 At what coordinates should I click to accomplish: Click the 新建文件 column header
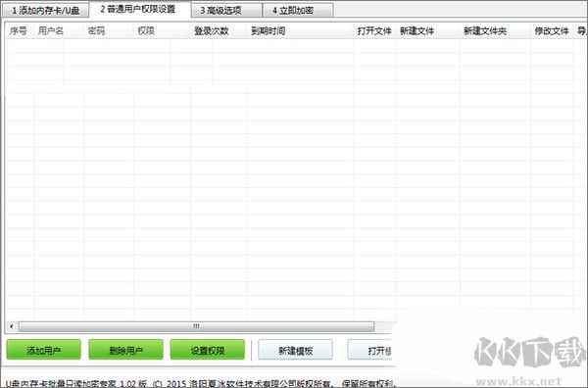tap(427, 30)
